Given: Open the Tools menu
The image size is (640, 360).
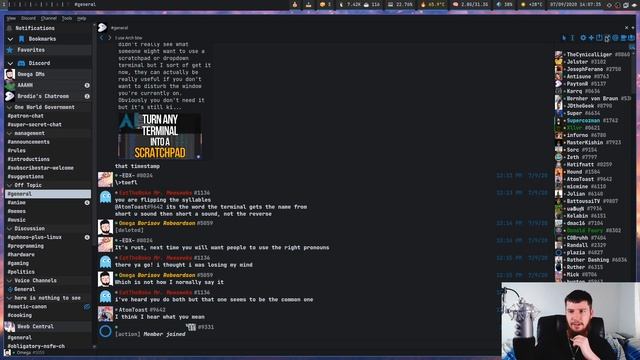Looking at the screenshot, I should coord(67,18).
